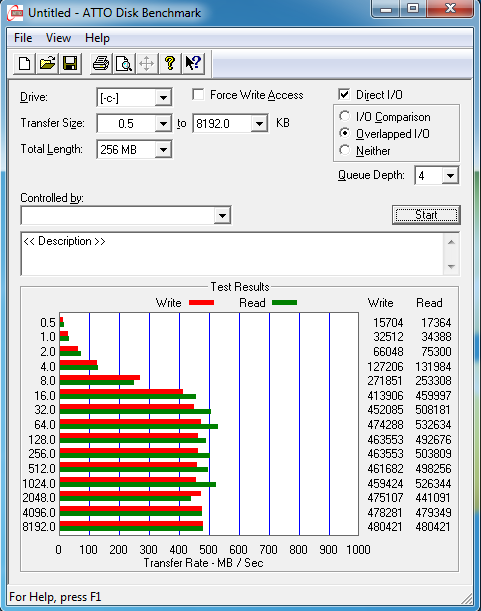481x611 pixels.
Task: Click the 8192.0 row label in chart
Action: (39, 527)
